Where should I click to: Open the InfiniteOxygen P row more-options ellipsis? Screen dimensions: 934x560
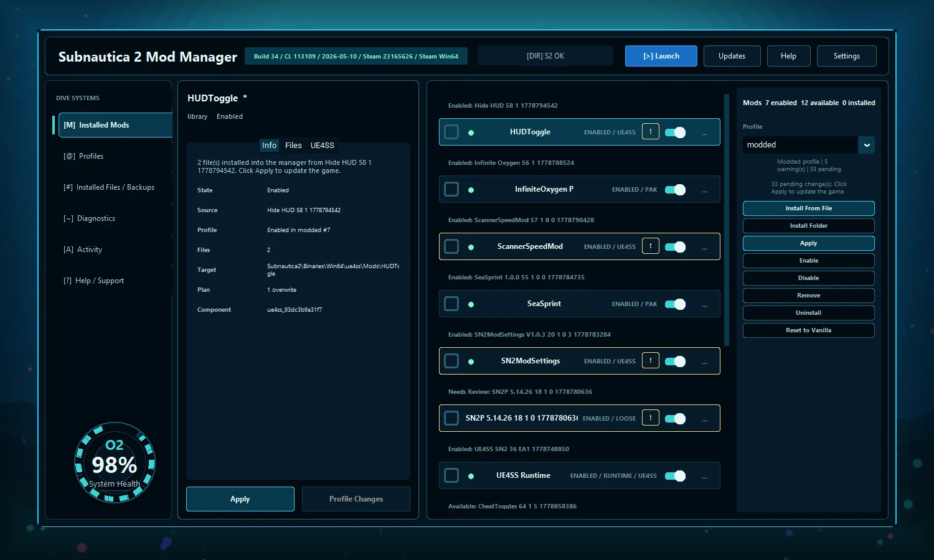705,190
